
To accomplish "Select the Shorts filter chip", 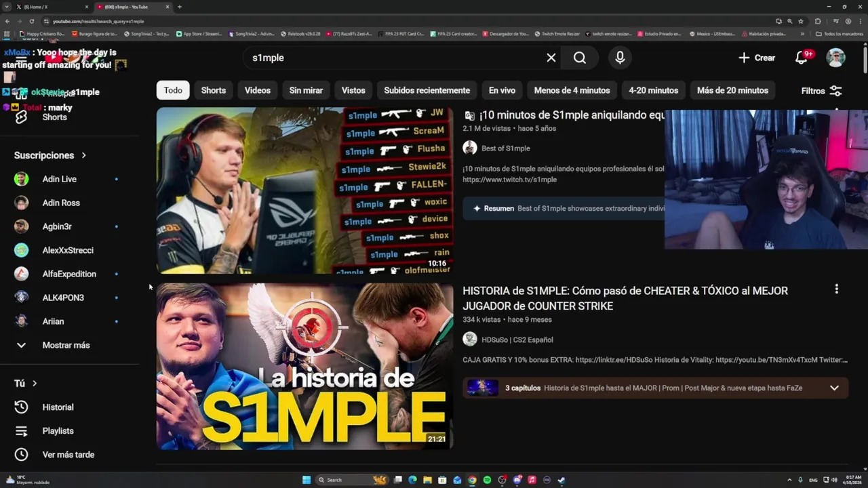I will click(213, 90).
